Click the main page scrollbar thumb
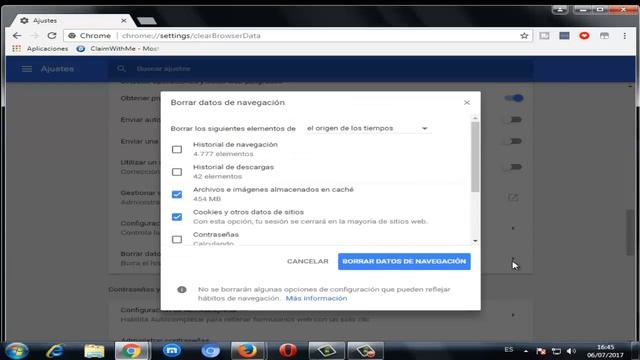 [x=631, y=233]
